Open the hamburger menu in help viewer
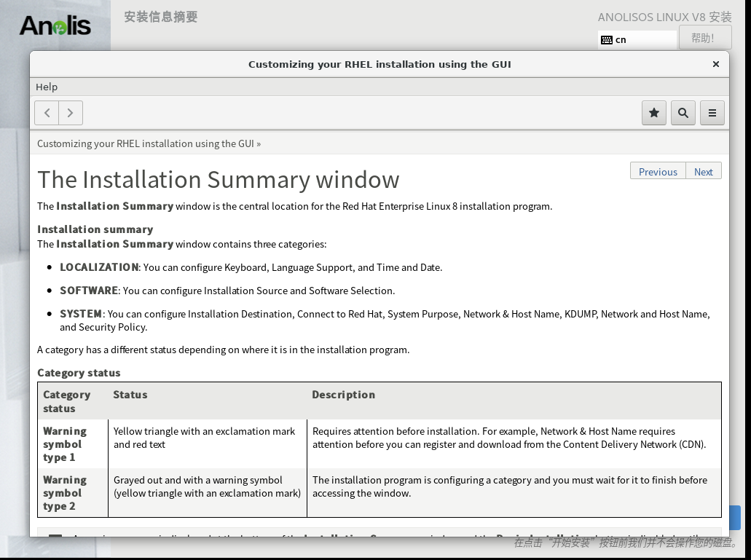The image size is (751, 560). pos(712,113)
